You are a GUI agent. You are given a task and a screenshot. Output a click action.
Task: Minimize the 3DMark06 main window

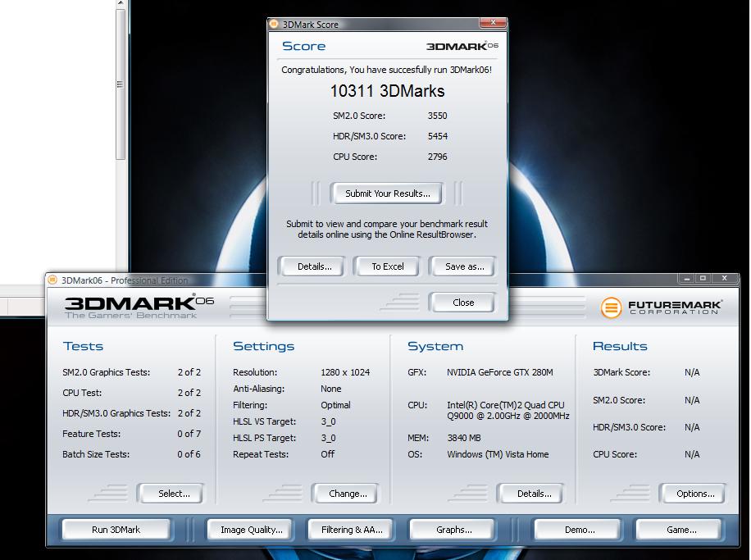pyautogui.click(x=686, y=278)
